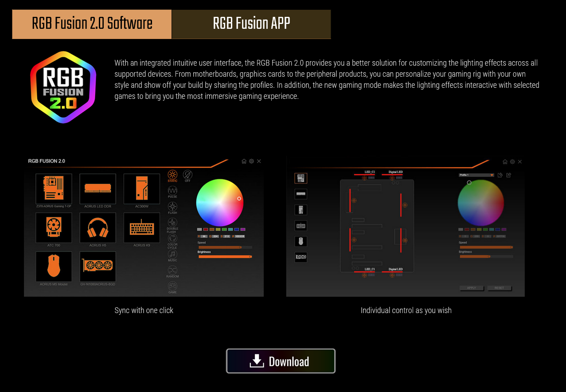Click the bottom Digital LED light icon
Image resolution: width=566 pixels, height=392 pixels.
pyautogui.click(x=392, y=275)
